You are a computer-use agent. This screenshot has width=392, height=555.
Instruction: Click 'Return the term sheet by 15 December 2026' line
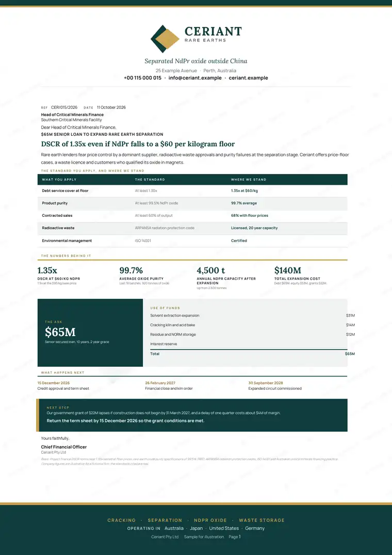(x=125, y=421)
